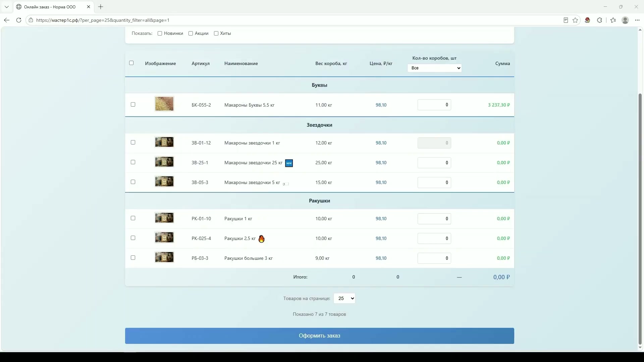Click the page's vertical scrollbar thumb
644x362 pixels.
click(x=640, y=219)
